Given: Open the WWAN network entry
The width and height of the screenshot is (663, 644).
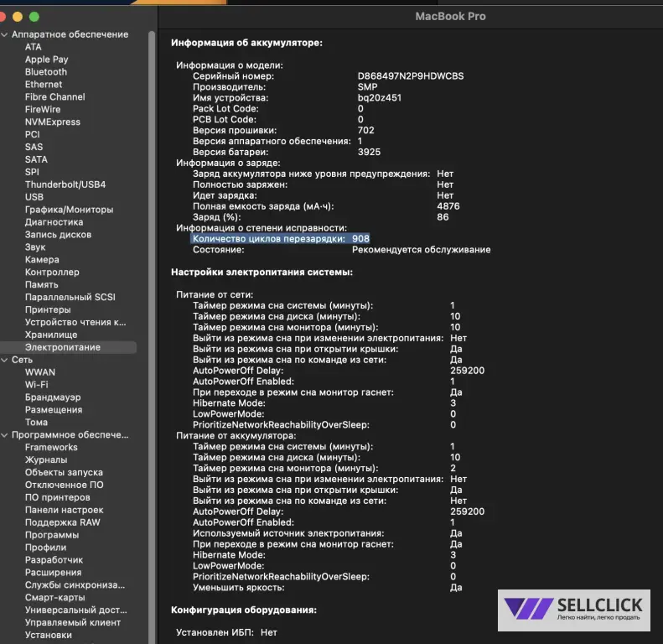Looking at the screenshot, I should tap(40, 372).
